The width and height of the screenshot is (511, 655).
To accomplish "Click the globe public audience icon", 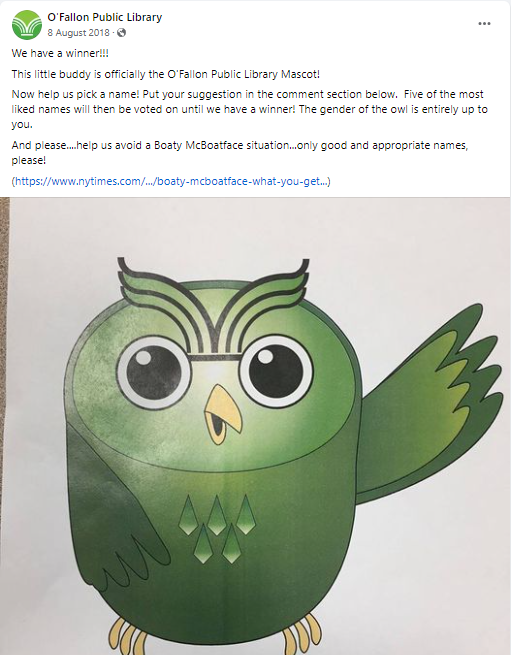I will tap(121, 33).
